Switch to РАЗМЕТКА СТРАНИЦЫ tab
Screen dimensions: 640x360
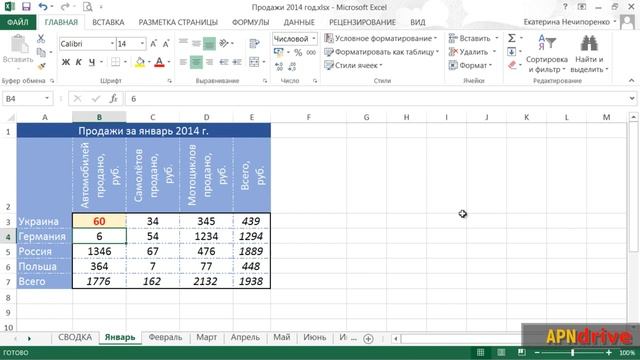tap(178, 22)
